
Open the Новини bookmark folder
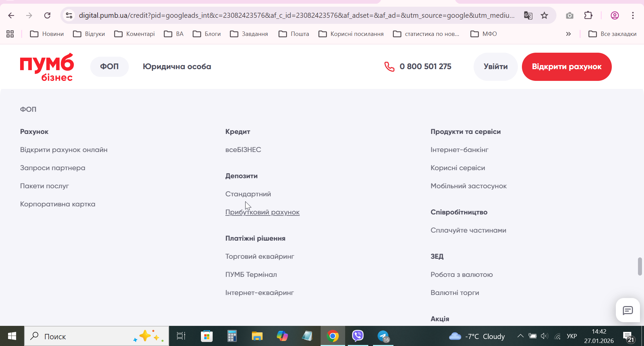(47, 34)
